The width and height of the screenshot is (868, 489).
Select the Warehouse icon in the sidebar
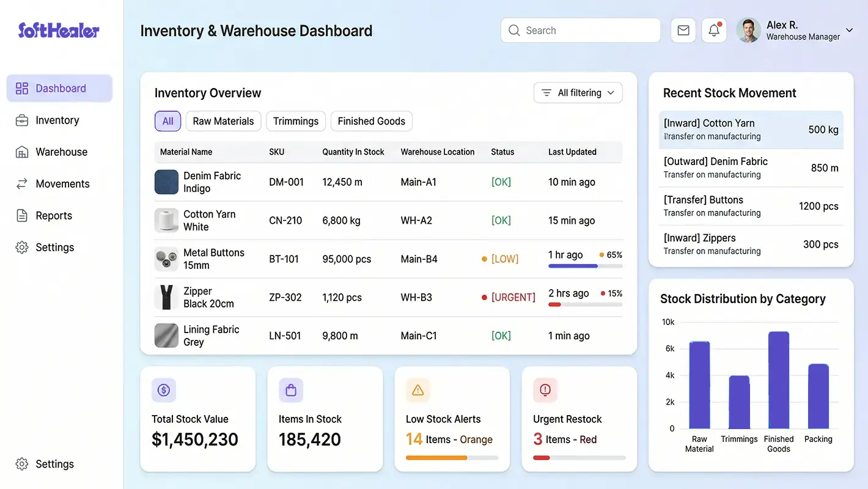(20, 152)
